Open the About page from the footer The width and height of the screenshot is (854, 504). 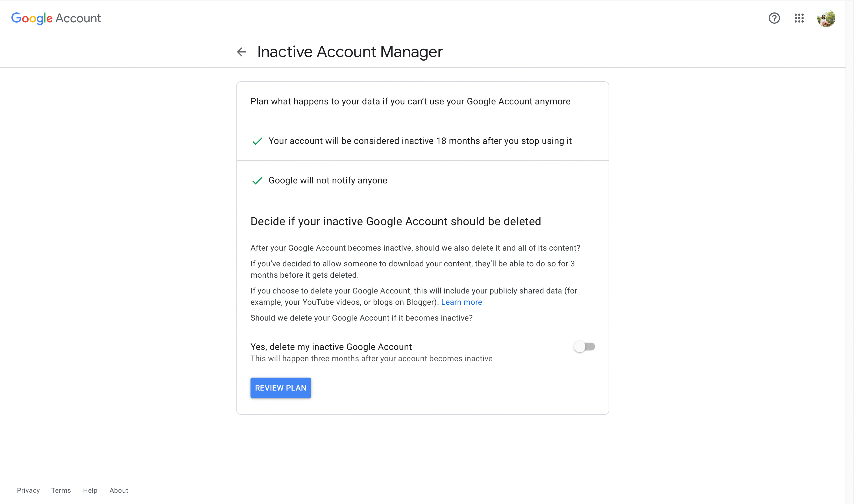point(119,490)
